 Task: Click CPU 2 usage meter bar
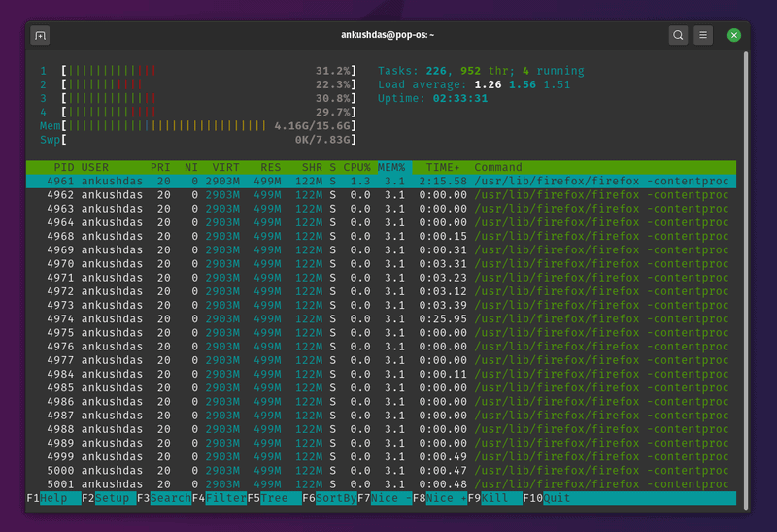click(209, 84)
